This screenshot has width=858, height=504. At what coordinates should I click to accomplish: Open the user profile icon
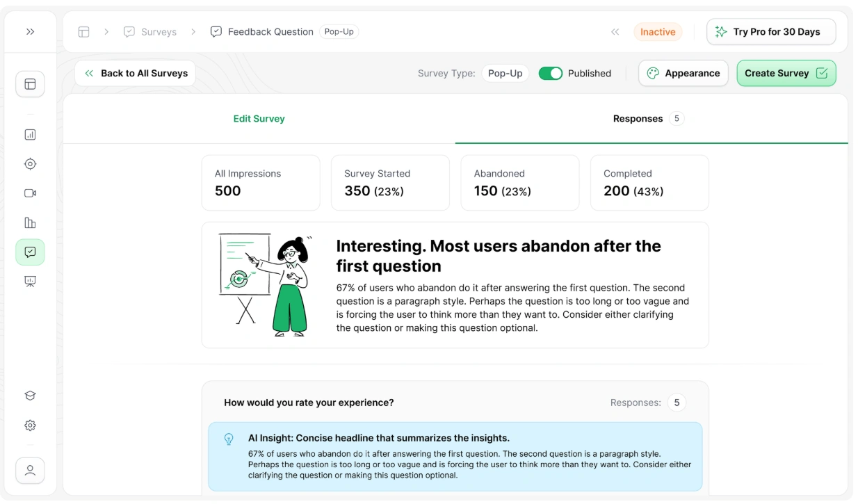click(x=30, y=471)
